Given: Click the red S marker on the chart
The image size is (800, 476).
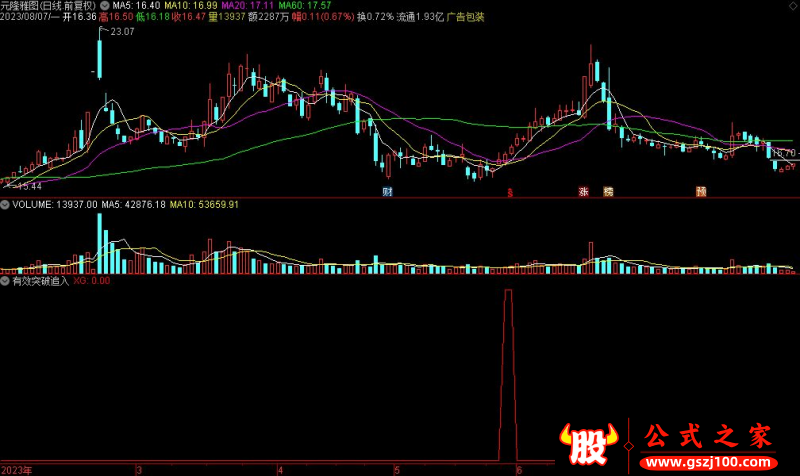Looking at the screenshot, I should tap(510, 193).
